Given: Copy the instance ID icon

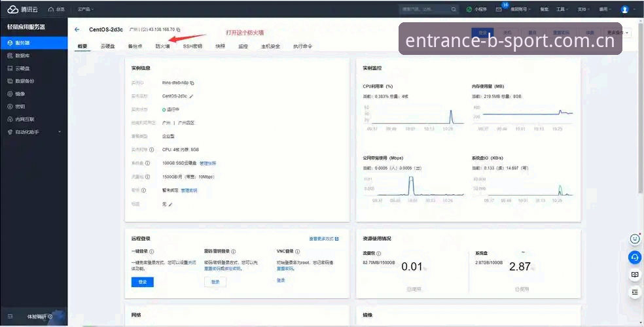Looking at the screenshot, I should 192,83.
